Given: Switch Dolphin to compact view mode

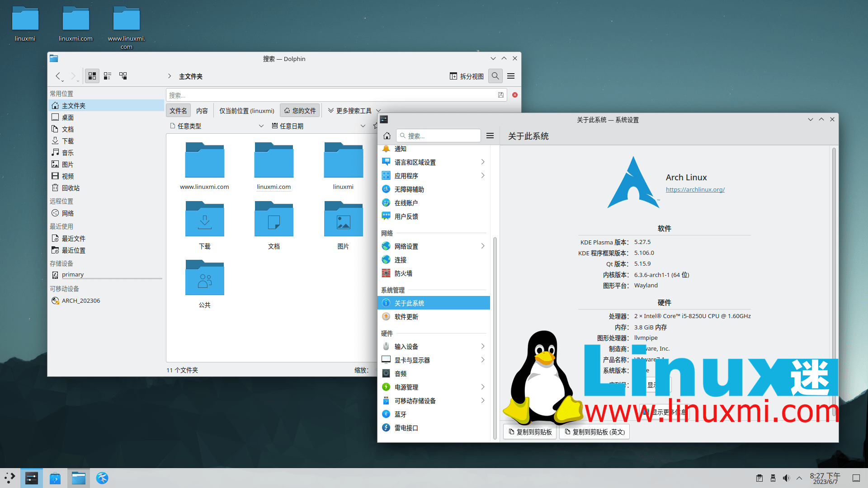Looking at the screenshot, I should pos(108,76).
